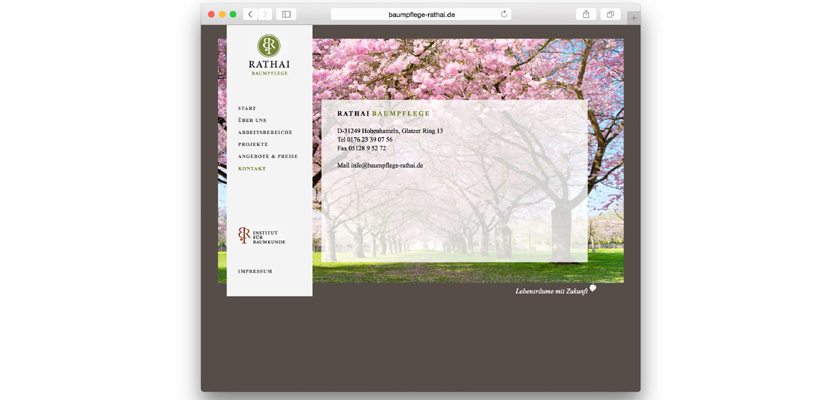The height and width of the screenshot is (400, 840).
Task: Open the IMPRESSUM link
Action: click(255, 271)
